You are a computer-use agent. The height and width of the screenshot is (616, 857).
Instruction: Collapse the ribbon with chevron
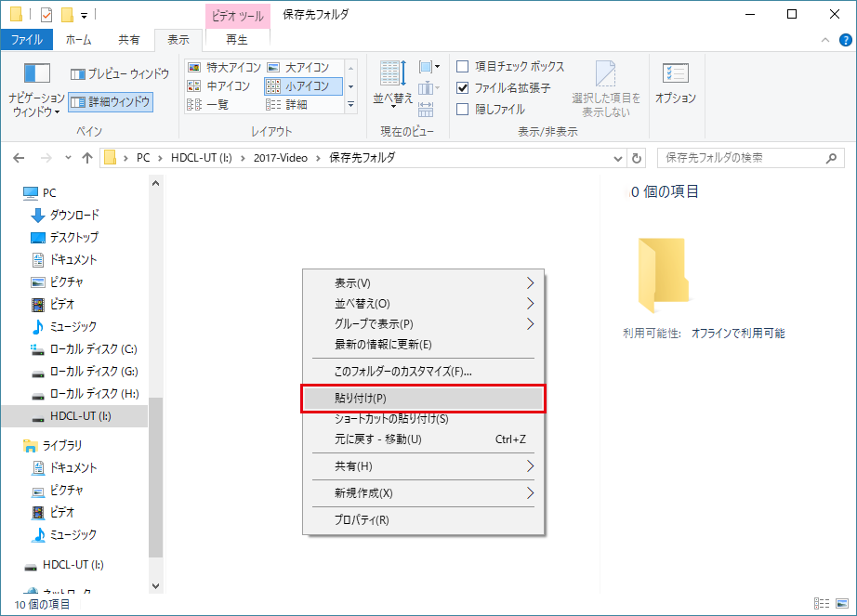825,40
